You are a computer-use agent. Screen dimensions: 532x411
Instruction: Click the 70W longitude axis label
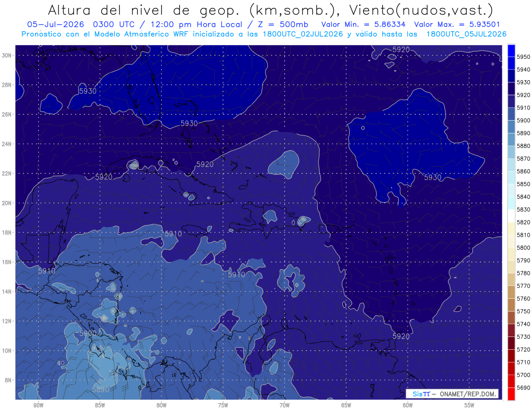pos(285,405)
